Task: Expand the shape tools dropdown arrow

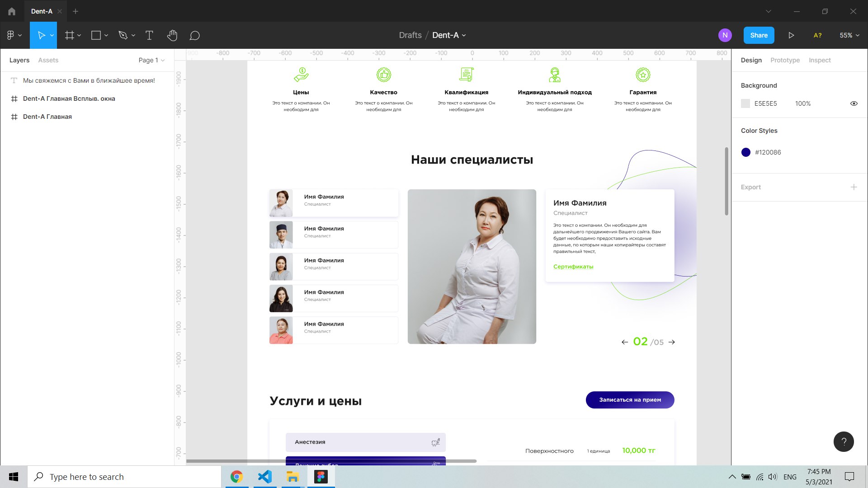Action: (x=106, y=35)
